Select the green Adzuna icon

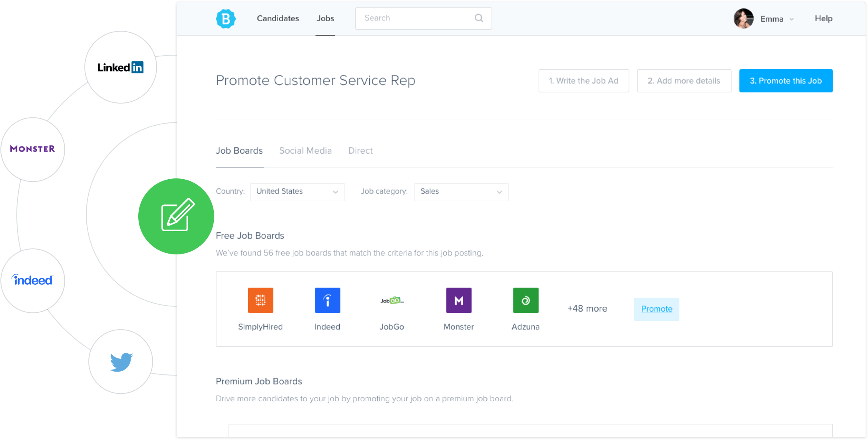[526, 300]
